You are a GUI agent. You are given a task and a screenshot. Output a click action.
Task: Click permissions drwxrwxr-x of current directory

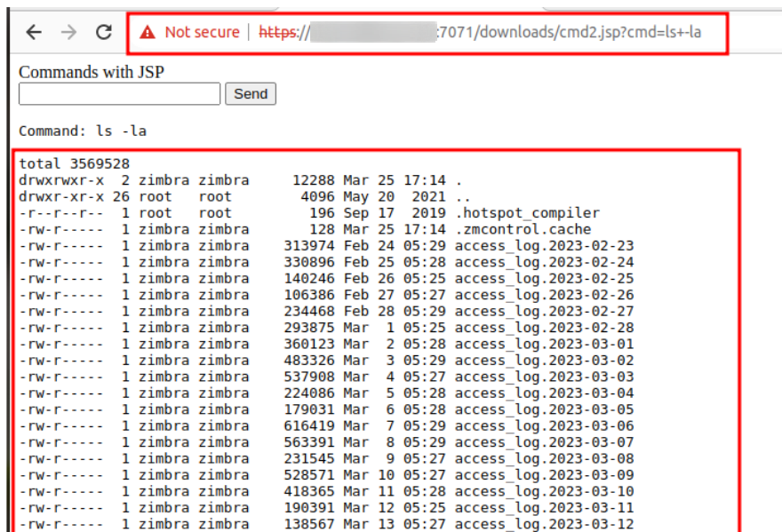coord(61,180)
